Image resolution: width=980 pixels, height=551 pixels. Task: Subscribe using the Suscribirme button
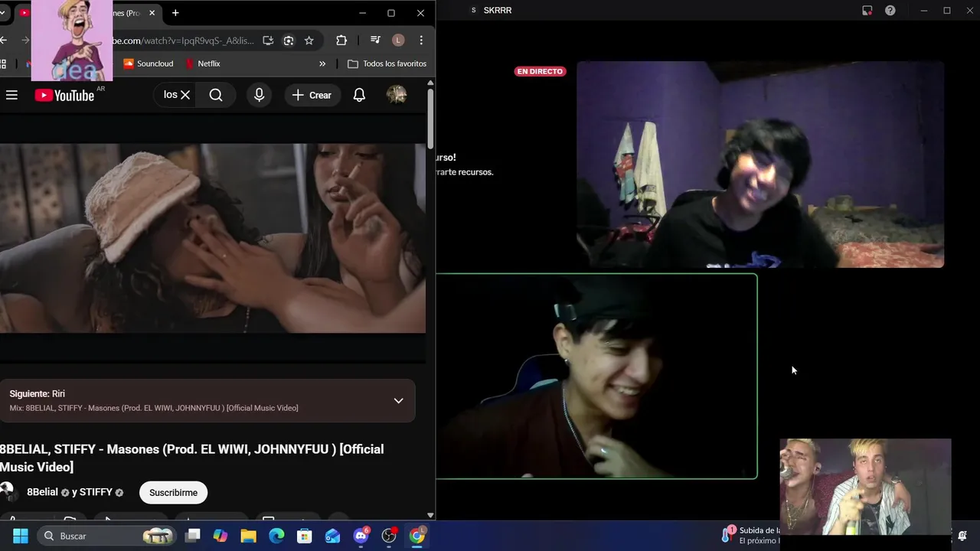(x=173, y=493)
